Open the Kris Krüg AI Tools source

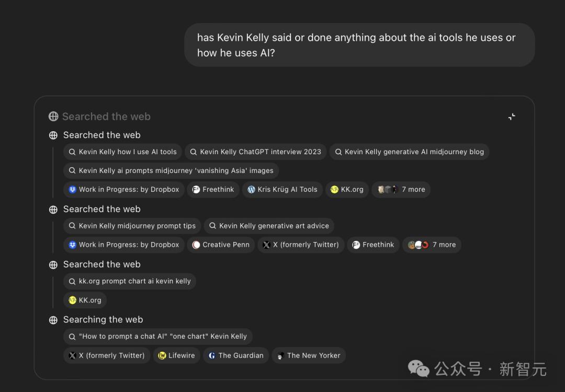pyautogui.click(x=282, y=189)
